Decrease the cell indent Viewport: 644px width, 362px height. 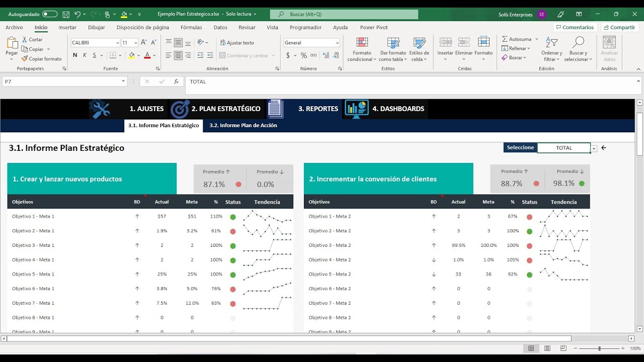coord(200,55)
